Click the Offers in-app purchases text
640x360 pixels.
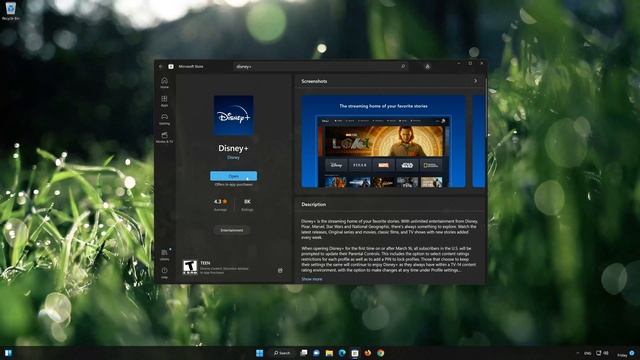(233, 184)
